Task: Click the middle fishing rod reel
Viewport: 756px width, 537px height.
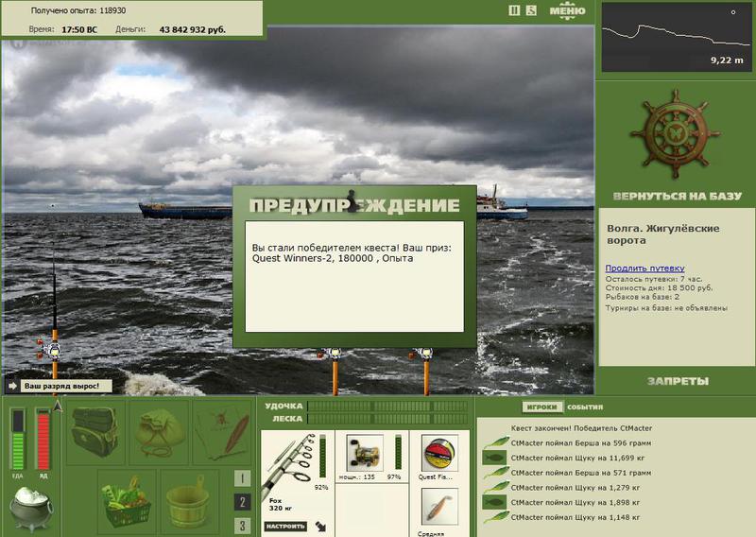Action: click(x=331, y=355)
